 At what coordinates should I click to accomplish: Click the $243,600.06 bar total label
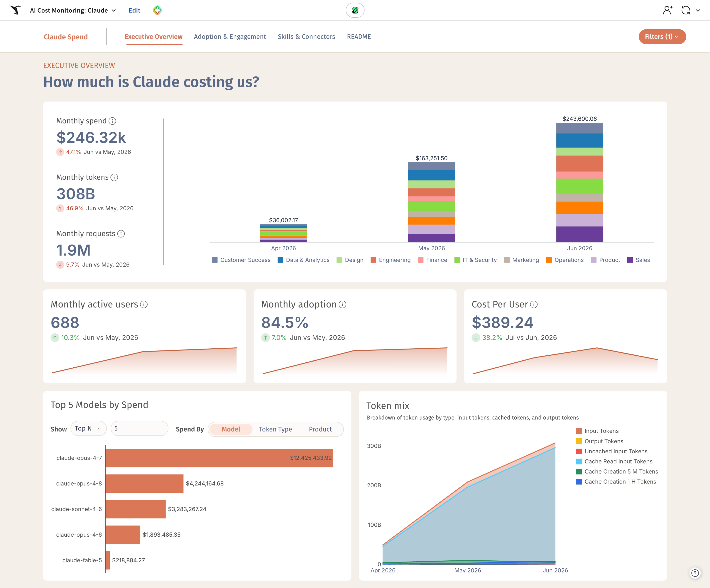[579, 119]
